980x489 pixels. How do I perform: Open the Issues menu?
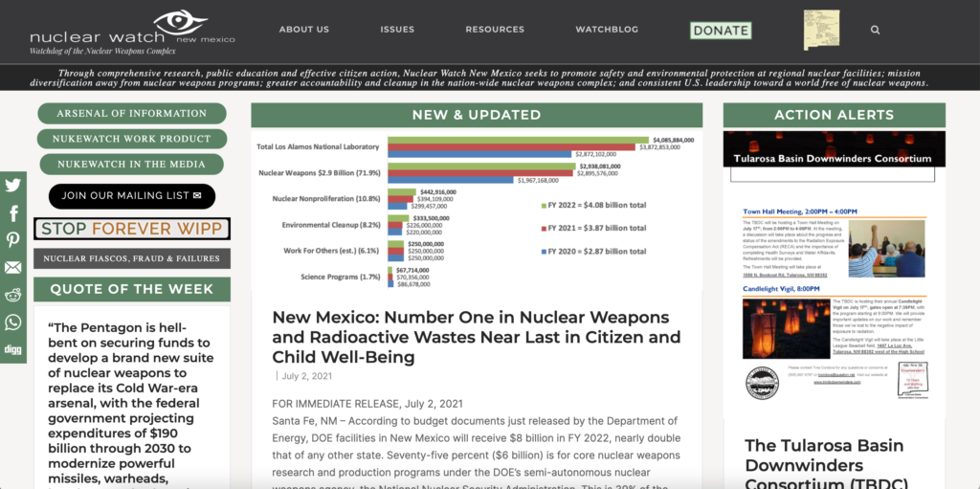397,30
